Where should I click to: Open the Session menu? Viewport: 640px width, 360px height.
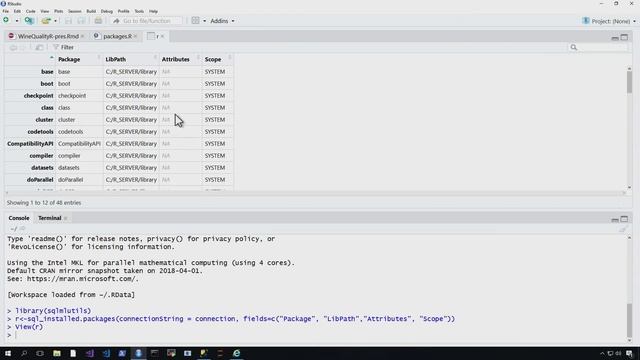click(75, 11)
